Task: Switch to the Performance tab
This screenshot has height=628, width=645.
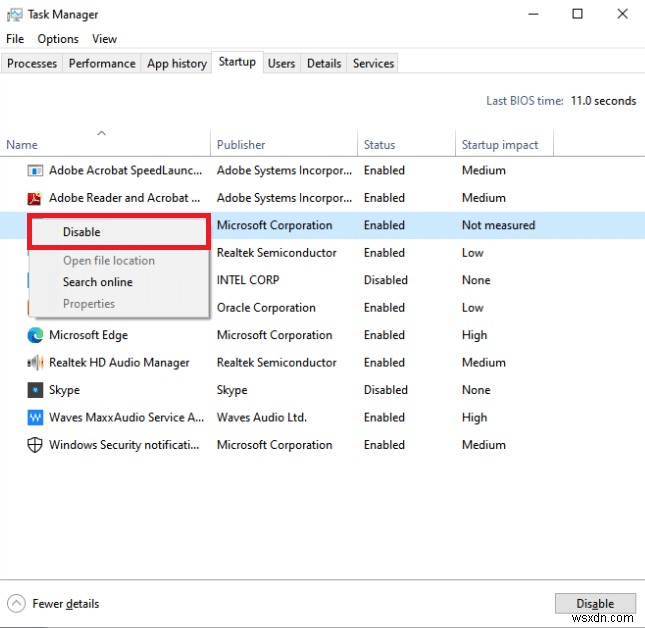Action: coord(102,63)
